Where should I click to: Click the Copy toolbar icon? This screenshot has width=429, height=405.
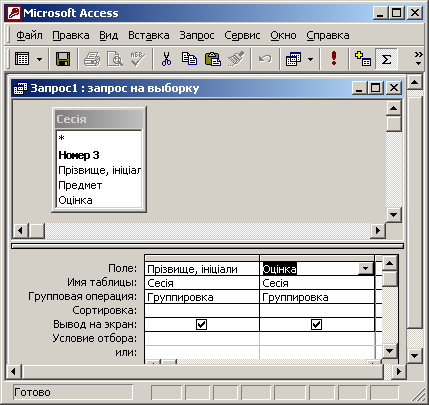189,59
